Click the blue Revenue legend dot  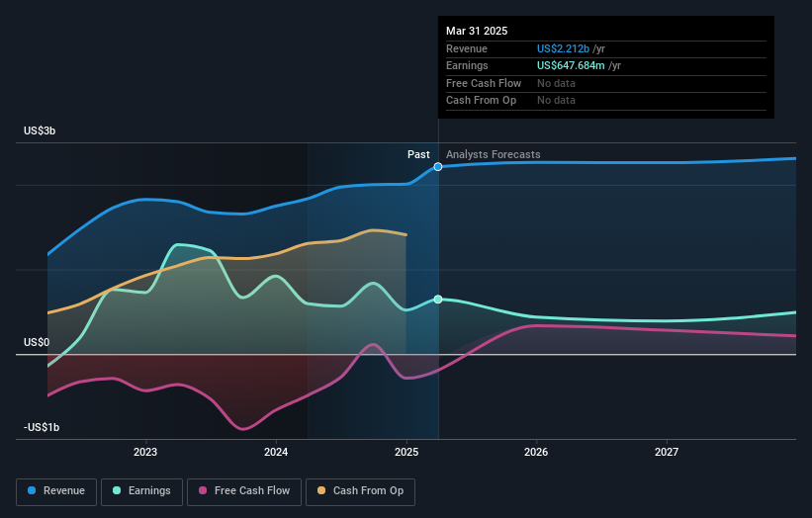coord(32,490)
